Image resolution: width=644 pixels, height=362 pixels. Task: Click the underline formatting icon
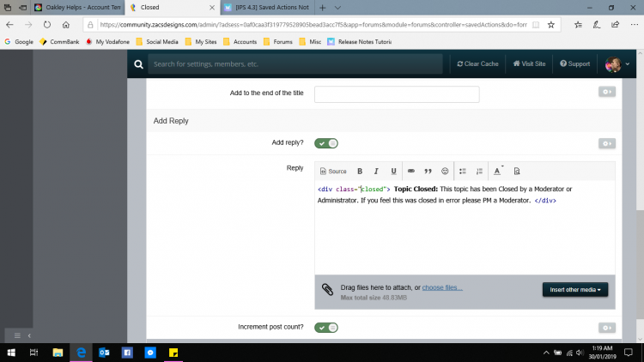pos(394,172)
